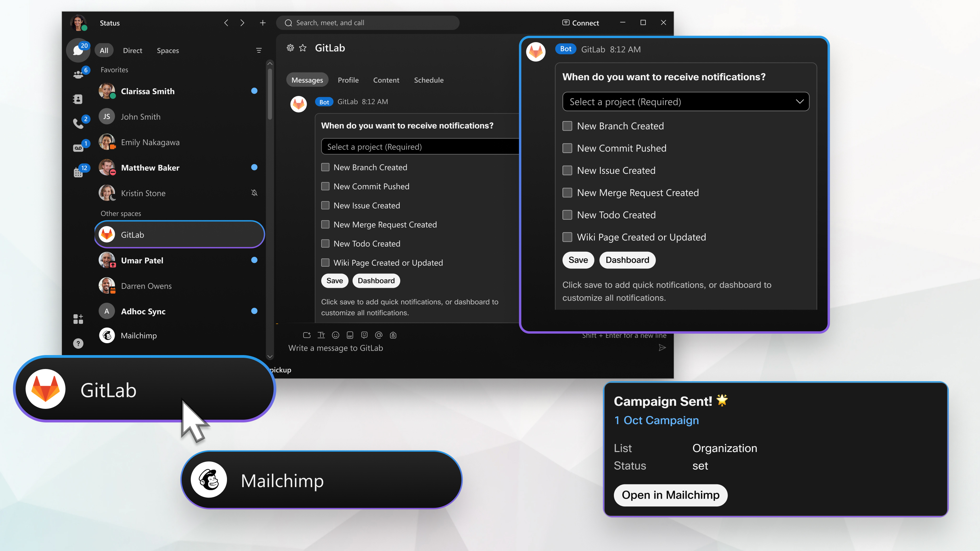Click the 1 Oct Campaign link
The width and height of the screenshot is (980, 551).
pyautogui.click(x=656, y=419)
